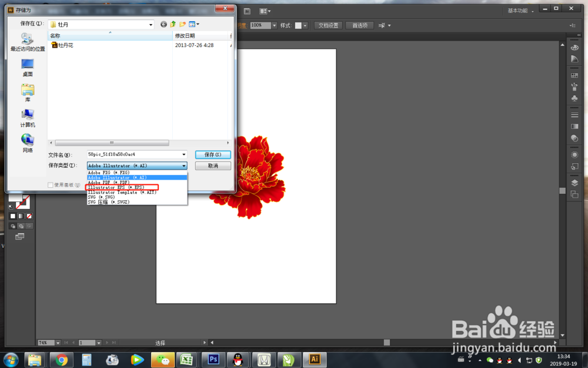
Task: Click in the 文件名 input field
Action: click(x=134, y=154)
